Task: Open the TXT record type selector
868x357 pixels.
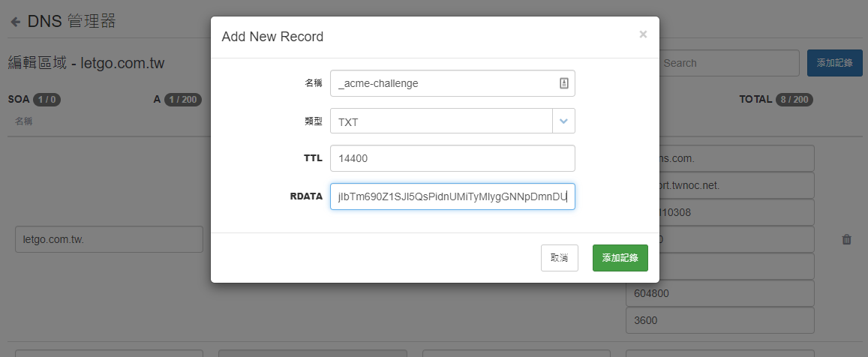Action: pos(442,121)
